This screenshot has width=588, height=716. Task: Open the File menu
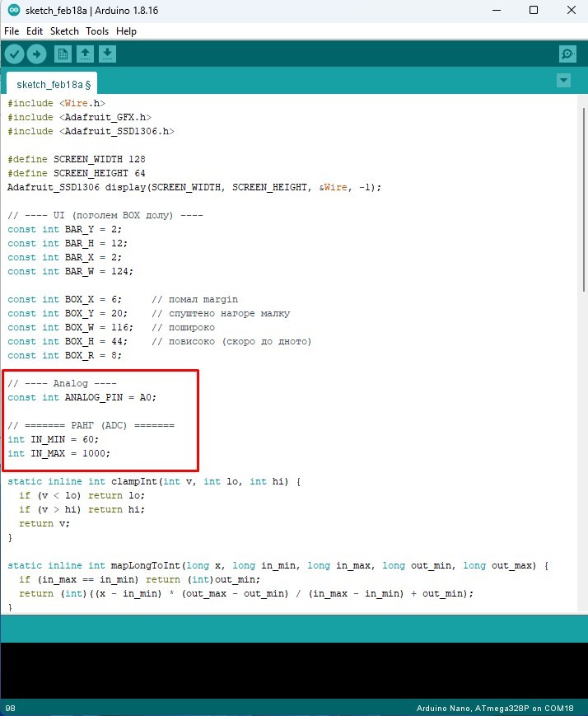(12, 31)
